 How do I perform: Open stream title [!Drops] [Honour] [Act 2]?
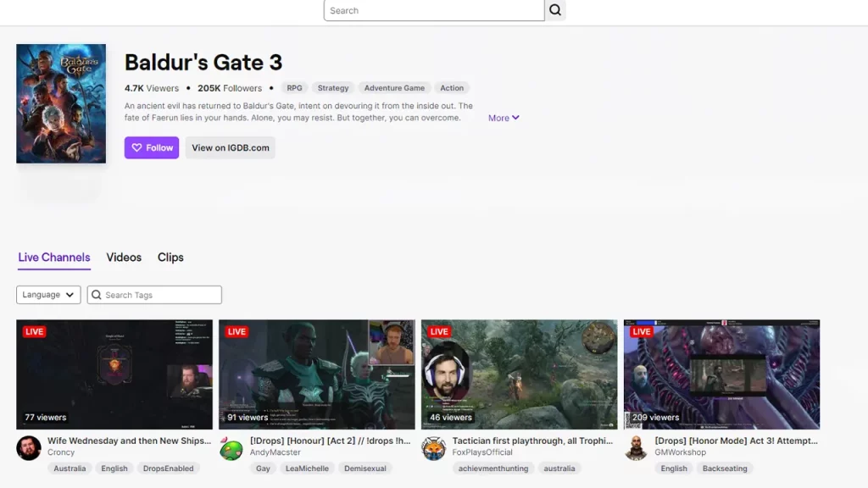[x=331, y=441]
